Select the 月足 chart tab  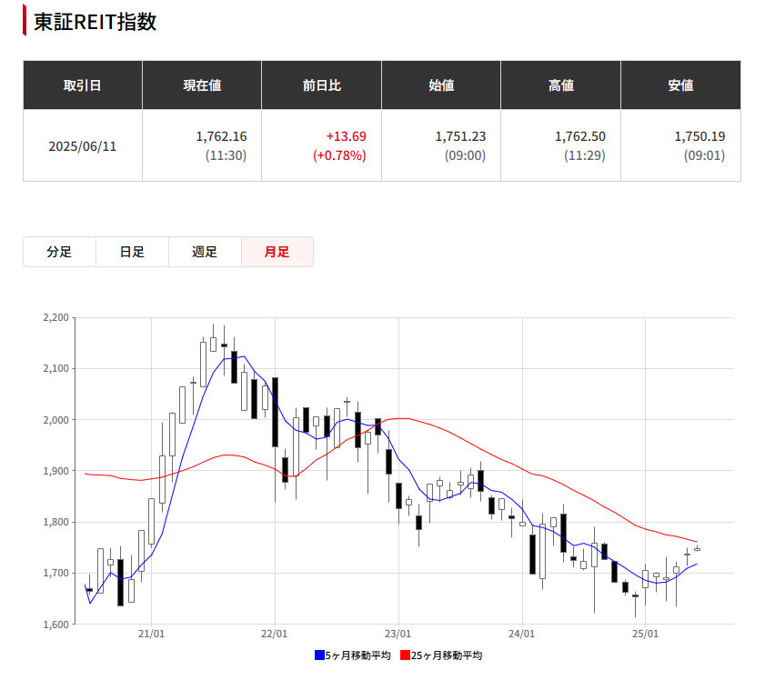(x=277, y=252)
